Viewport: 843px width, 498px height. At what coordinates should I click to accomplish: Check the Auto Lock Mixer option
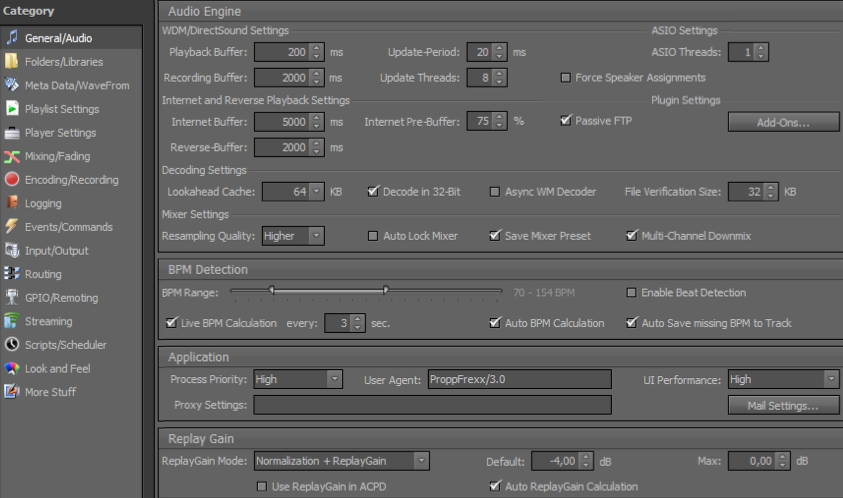[x=373, y=236]
